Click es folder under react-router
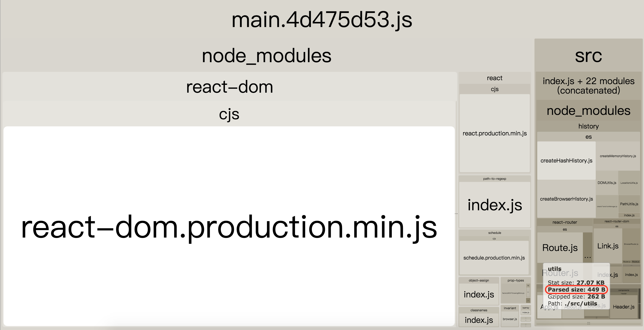 pos(564,229)
